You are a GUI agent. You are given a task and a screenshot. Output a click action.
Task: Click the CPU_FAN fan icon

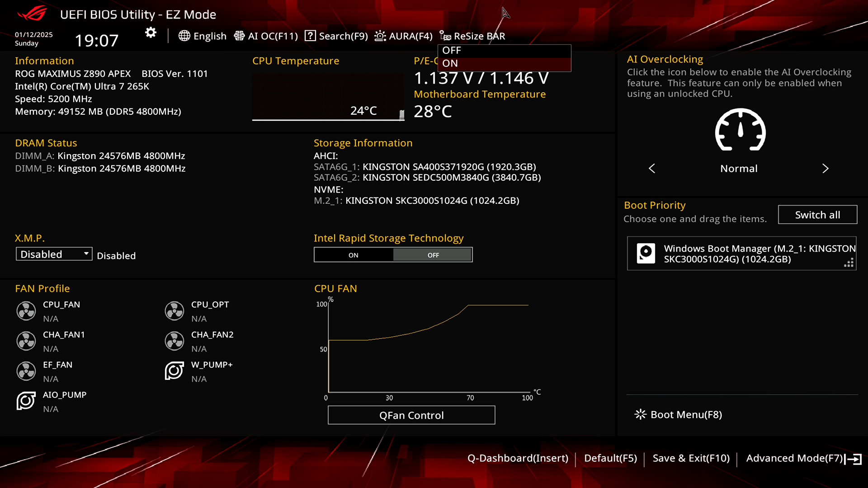pos(26,311)
